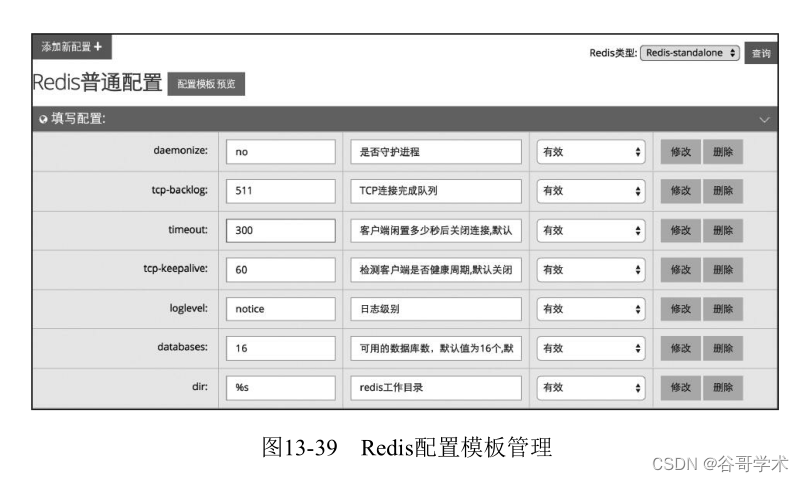The width and height of the screenshot is (804, 482).
Task: Click 删除 for the tcp-backlog row
Action: (722, 191)
